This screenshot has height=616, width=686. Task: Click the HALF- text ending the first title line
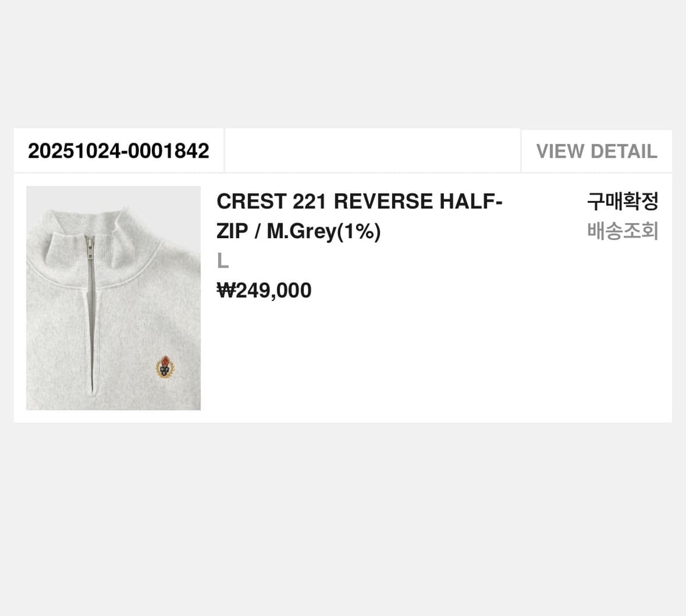471,202
